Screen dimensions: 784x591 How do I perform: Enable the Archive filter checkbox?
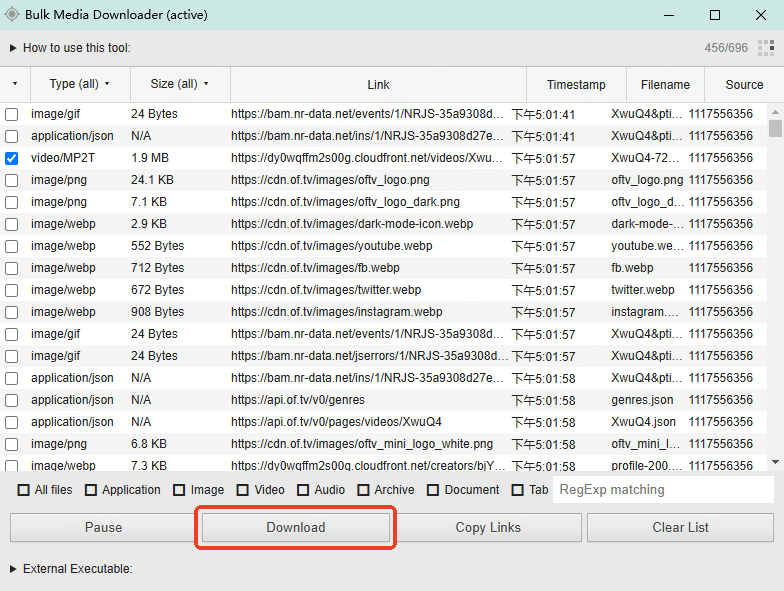pos(363,490)
